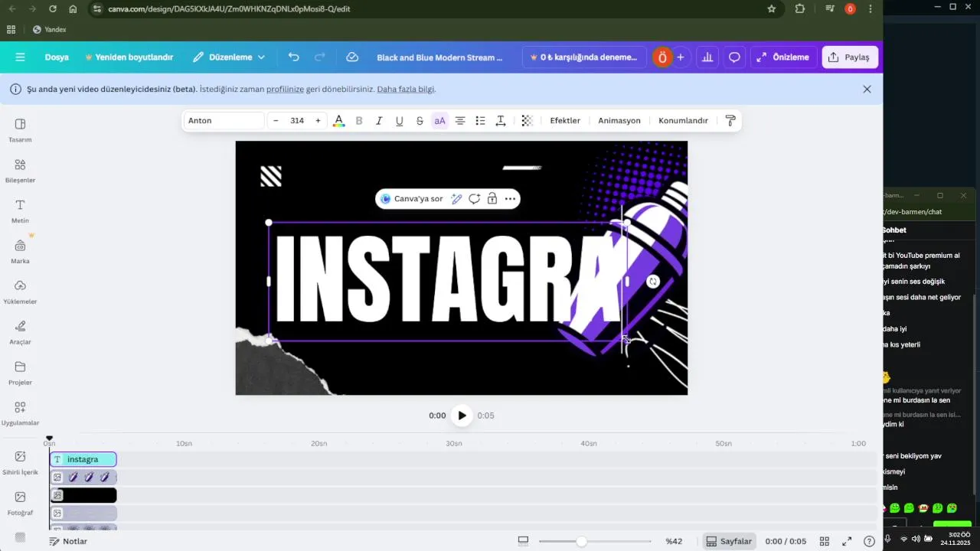Toggle italic formatting
Image resolution: width=980 pixels, height=551 pixels.
[379, 121]
